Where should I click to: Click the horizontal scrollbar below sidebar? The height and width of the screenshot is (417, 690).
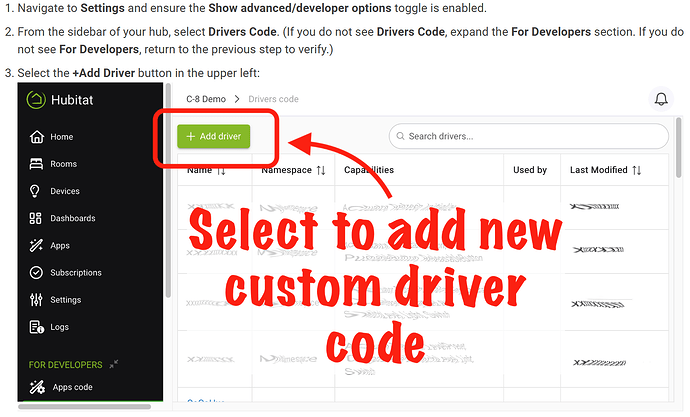(x=84, y=406)
